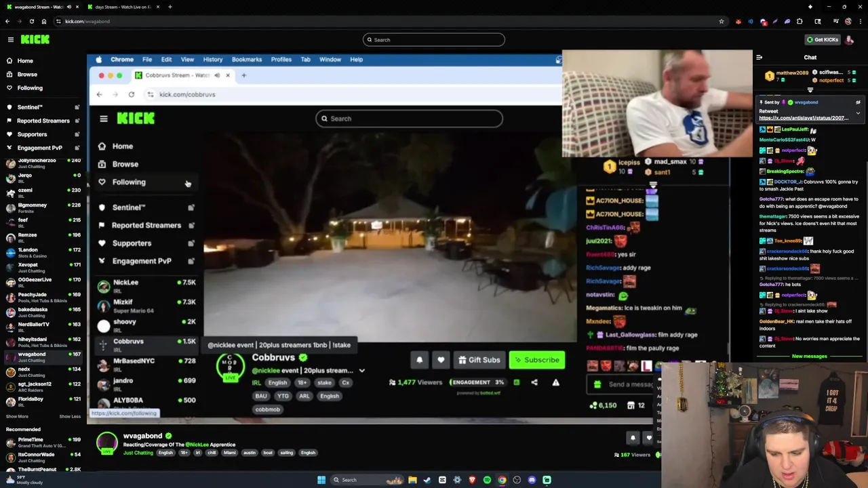
Task: Open Discord from the taskbar
Action: pyautogui.click(x=532, y=480)
